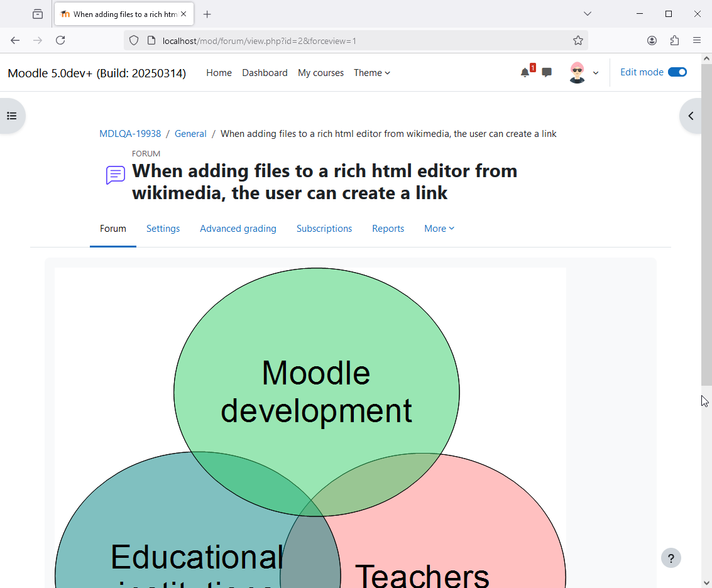712x588 pixels.
Task: Open the Advanced grading tab
Action: pos(238,229)
